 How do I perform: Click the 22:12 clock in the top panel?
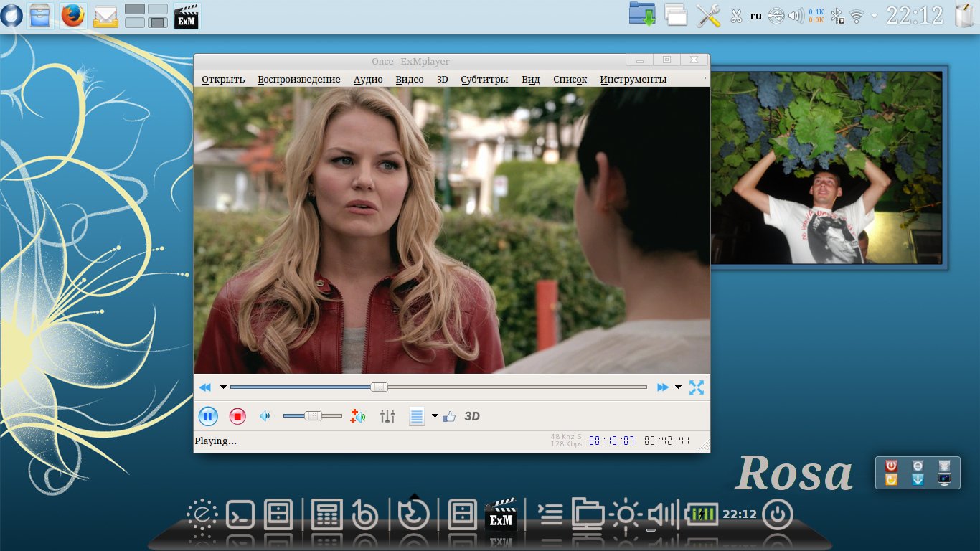[915, 15]
